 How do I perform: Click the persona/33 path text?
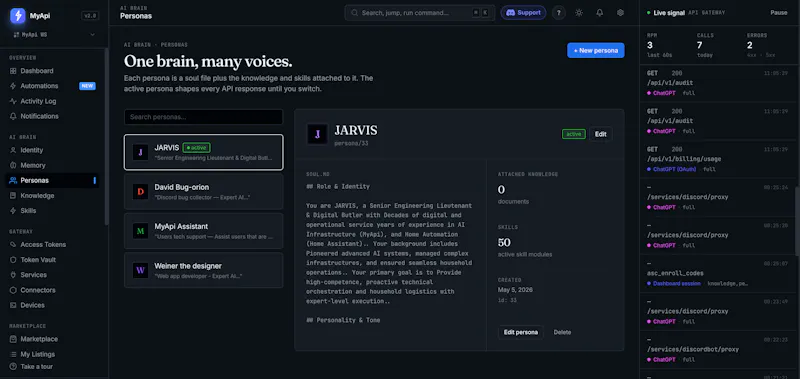(x=351, y=144)
